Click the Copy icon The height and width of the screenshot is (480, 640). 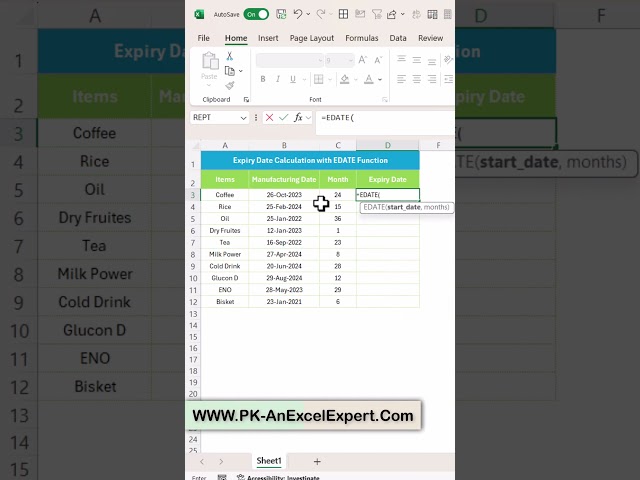(x=230, y=71)
